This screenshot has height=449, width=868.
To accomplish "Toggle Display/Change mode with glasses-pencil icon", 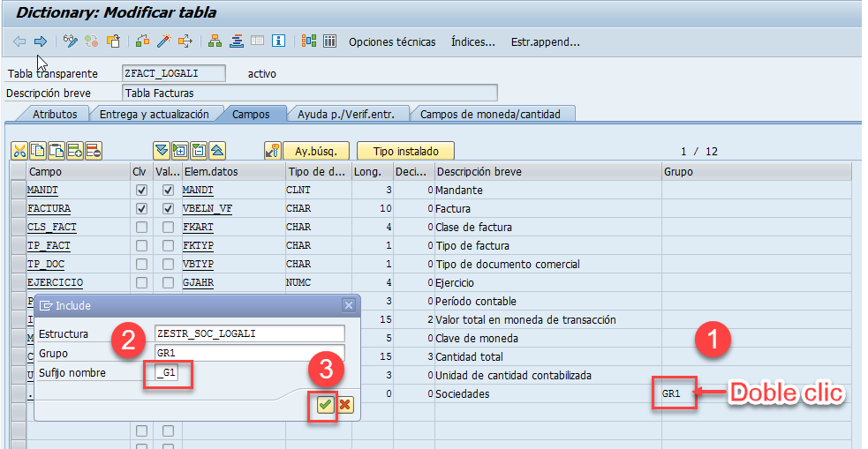I will (x=71, y=41).
